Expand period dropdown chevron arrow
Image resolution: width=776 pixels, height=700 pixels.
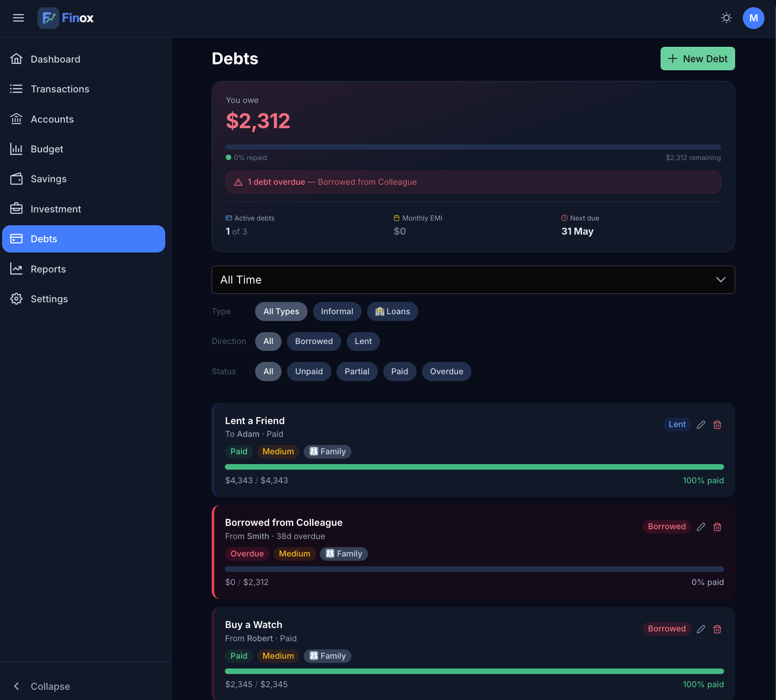[x=721, y=280]
